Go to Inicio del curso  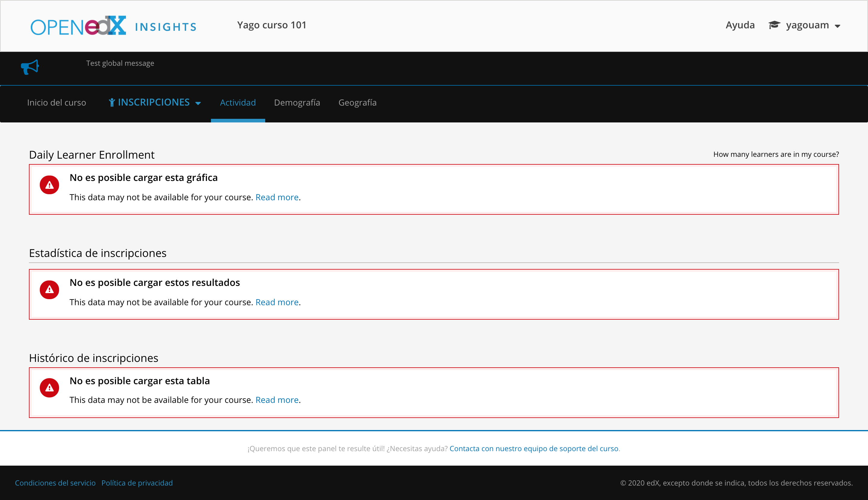pyautogui.click(x=56, y=103)
